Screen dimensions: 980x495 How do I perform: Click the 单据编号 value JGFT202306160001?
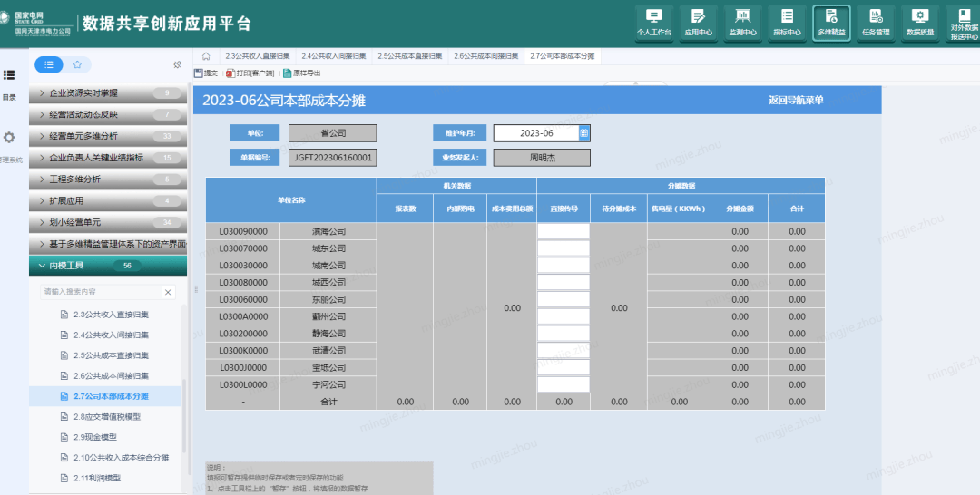(x=332, y=158)
